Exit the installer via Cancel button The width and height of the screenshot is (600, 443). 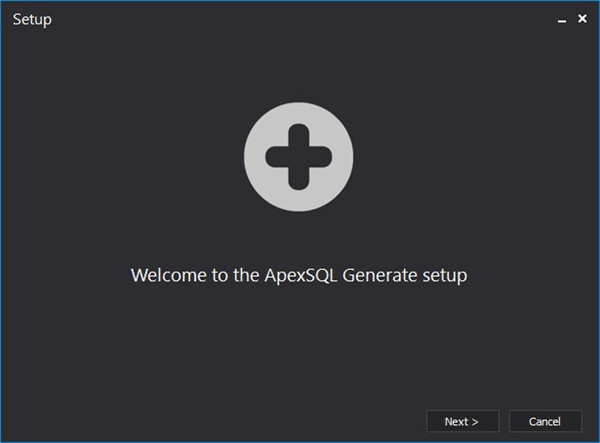[x=545, y=421]
